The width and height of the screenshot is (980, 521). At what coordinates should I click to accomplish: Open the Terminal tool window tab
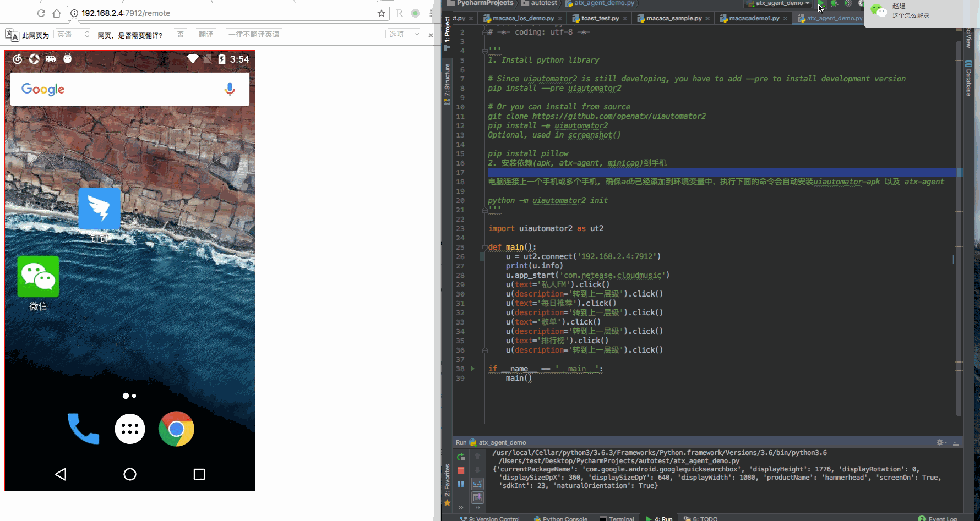(617, 518)
